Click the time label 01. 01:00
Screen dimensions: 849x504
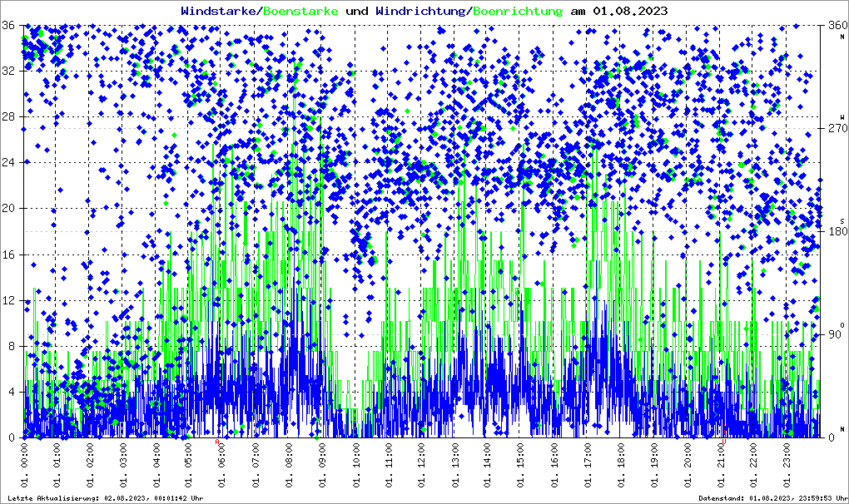57,465
